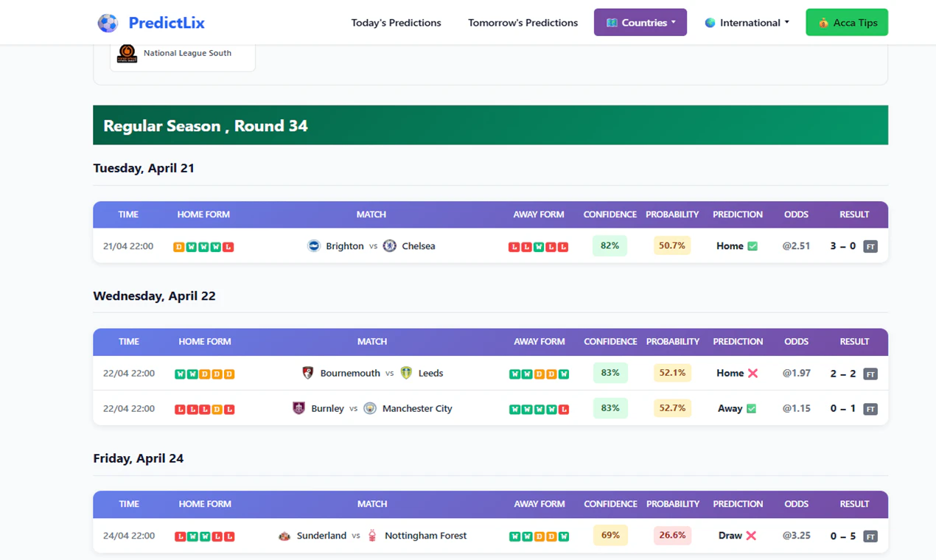This screenshot has height=560, width=936.
Task: Expand the Countries dropdown
Action: click(640, 22)
